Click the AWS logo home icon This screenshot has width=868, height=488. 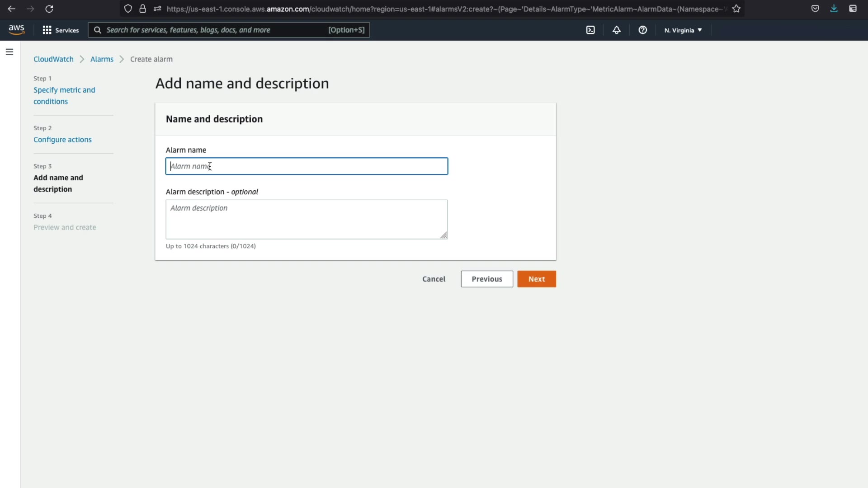[16, 30]
